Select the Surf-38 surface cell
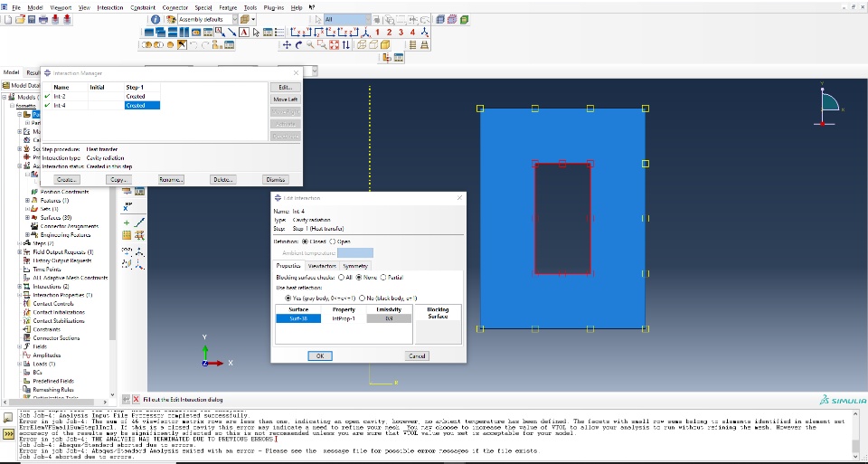The height and width of the screenshot is (464, 868). (x=298, y=318)
